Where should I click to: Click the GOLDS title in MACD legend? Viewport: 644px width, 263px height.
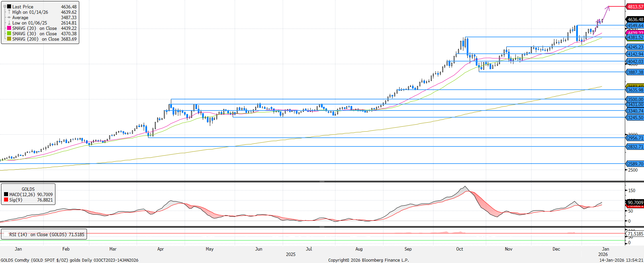[28, 189]
